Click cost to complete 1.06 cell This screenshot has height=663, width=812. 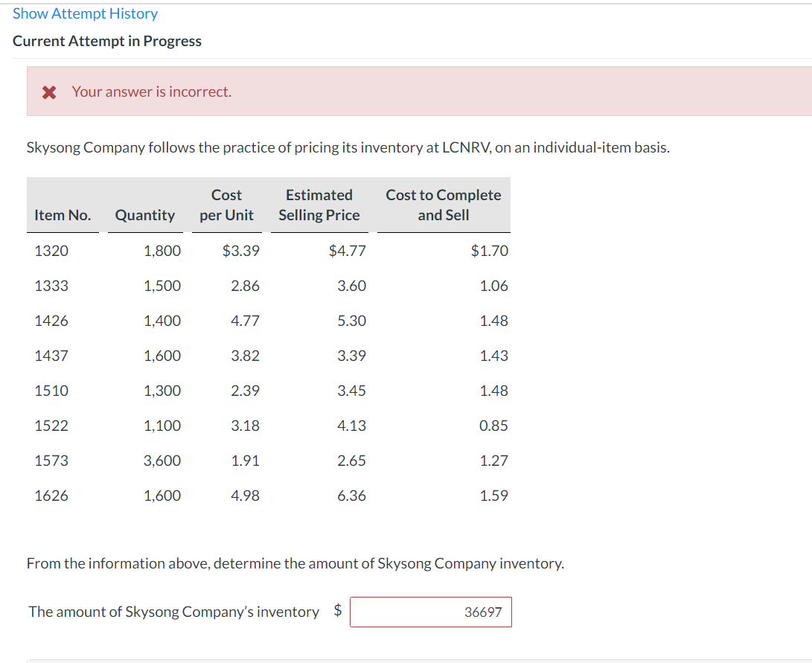494,286
